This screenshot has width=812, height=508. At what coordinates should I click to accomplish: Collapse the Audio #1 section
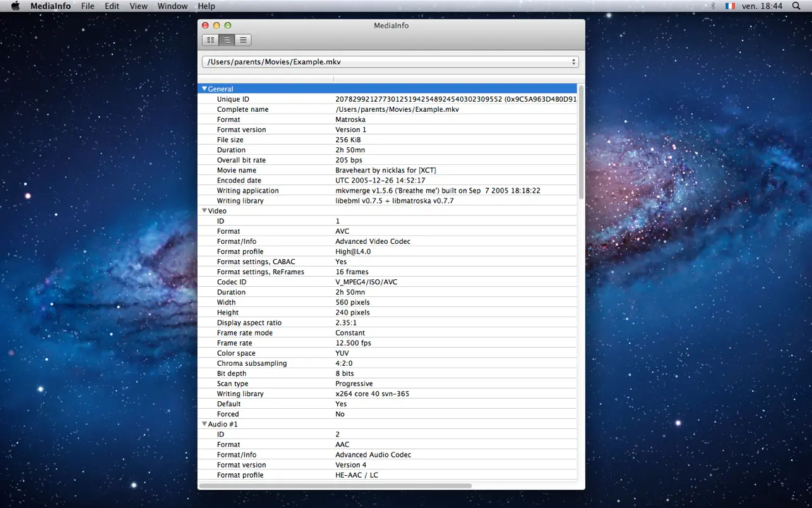pos(204,424)
